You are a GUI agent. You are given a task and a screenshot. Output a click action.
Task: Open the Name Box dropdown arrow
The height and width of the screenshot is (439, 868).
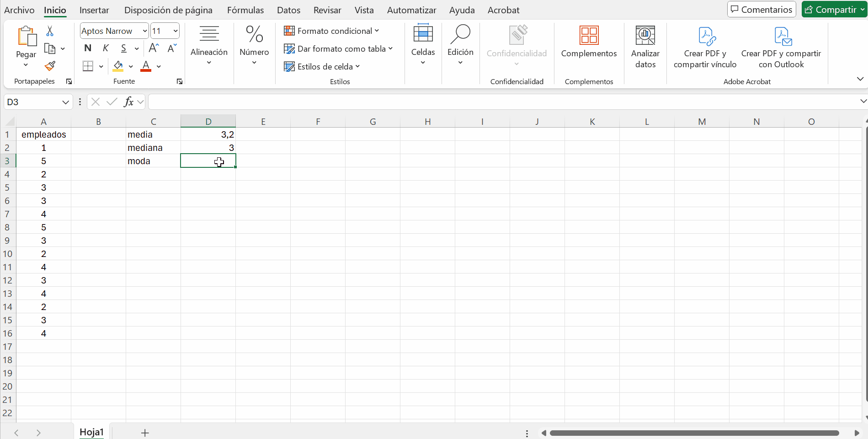(x=65, y=102)
